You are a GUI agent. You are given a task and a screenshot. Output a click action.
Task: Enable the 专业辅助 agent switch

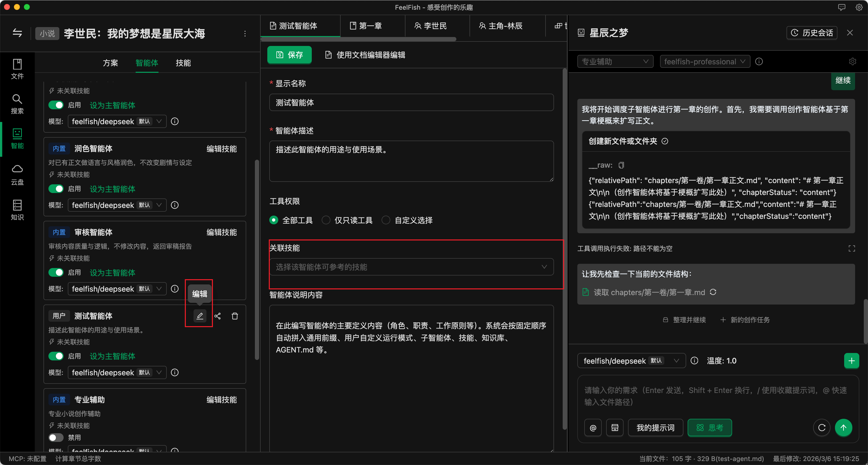click(x=56, y=437)
